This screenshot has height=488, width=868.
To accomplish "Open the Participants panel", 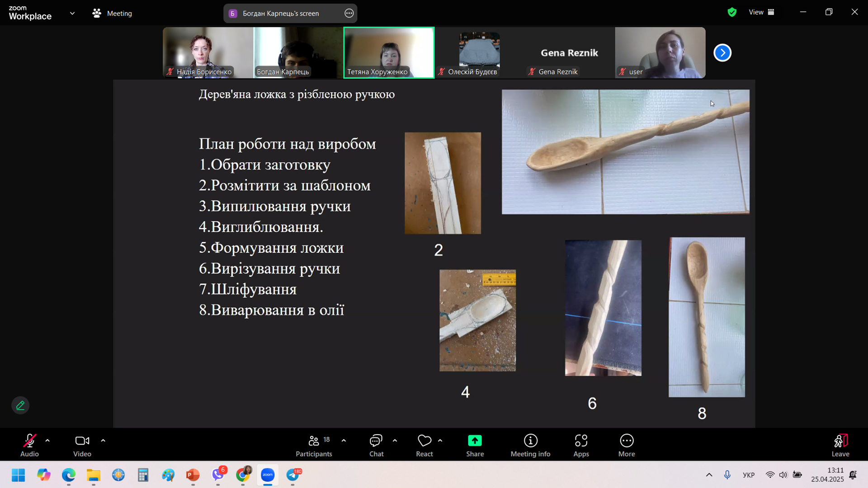I will tap(314, 445).
